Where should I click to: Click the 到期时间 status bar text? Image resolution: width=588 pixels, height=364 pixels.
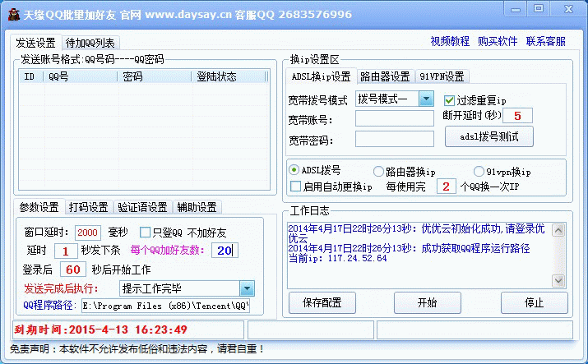100,329
